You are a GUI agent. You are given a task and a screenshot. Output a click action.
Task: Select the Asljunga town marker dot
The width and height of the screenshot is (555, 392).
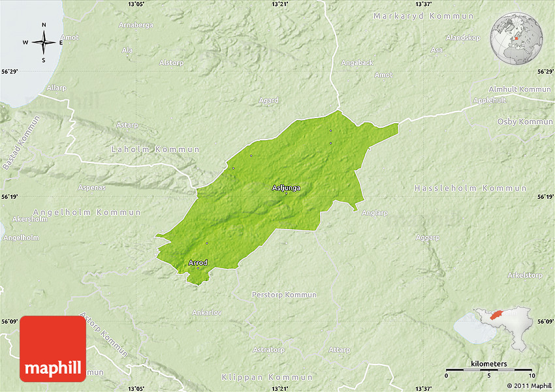[x=286, y=193]
